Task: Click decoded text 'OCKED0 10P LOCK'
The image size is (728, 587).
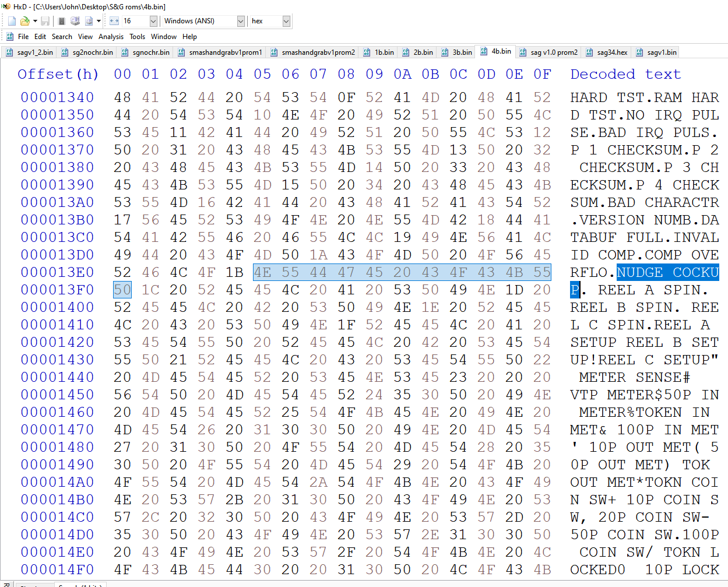Action: click(645, 570)
